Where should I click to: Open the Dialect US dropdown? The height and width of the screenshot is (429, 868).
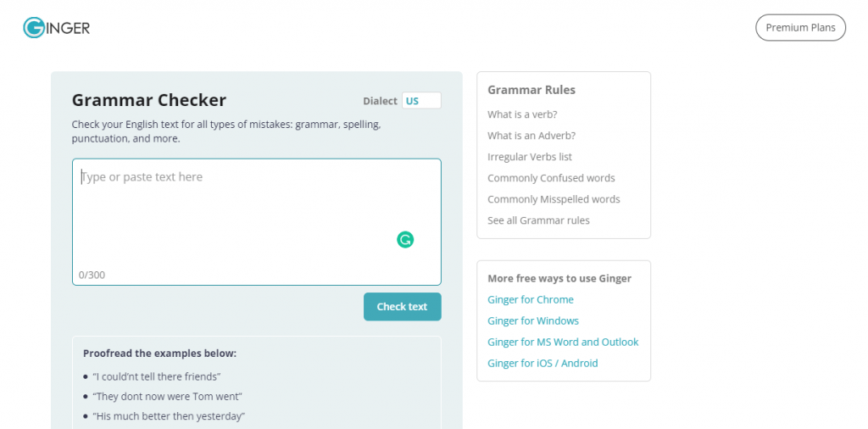[421, 101]
